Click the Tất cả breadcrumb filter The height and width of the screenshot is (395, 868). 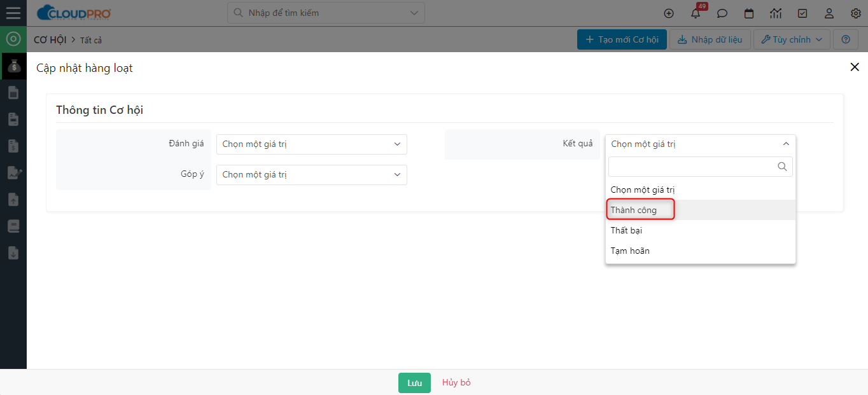coord(91,40)
